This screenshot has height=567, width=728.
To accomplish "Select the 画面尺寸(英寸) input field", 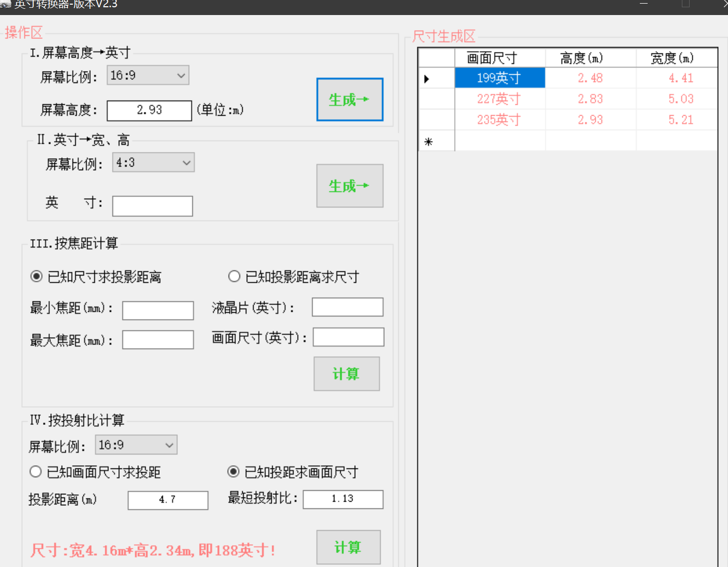I will [x=348, y=337].
